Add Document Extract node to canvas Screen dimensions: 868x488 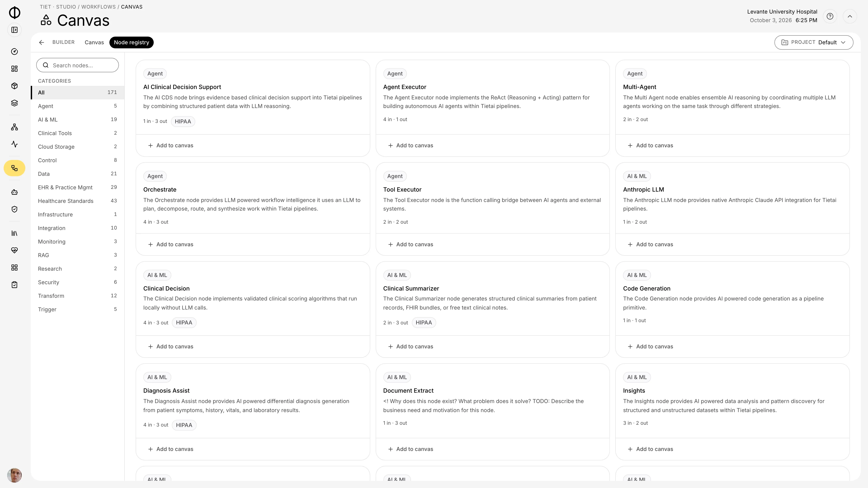[x=410, y=449]
